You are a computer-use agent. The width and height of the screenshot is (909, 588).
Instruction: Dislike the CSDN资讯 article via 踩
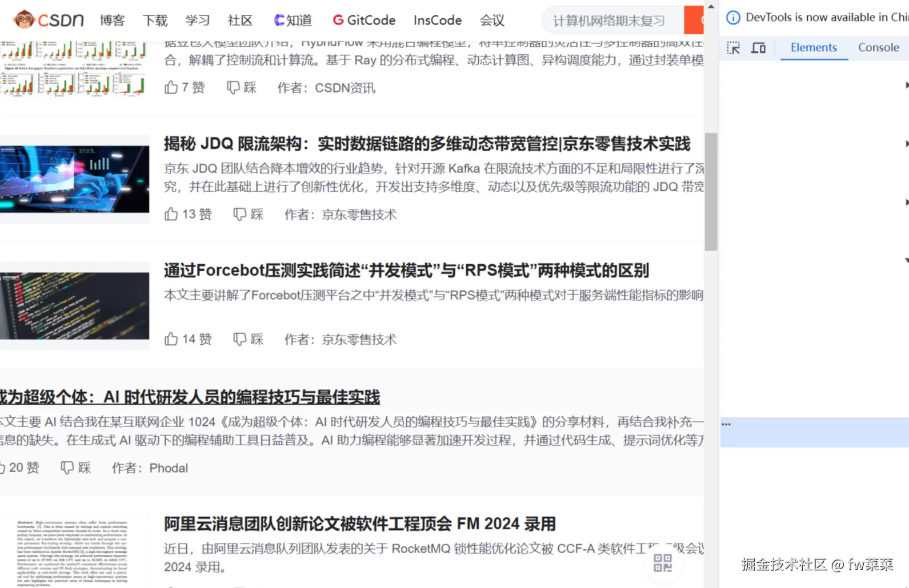[242, 87]
